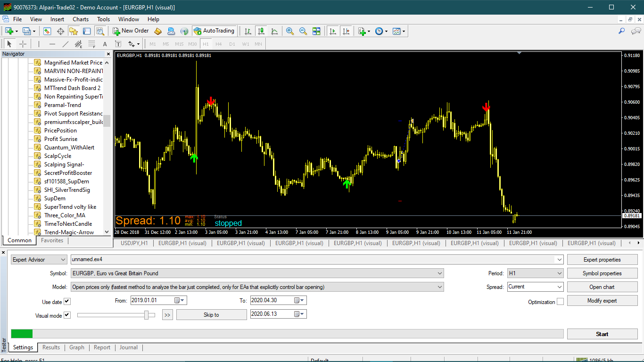Click the candlestick chart type icon
This screenshot has height=362, width=644.
261,31
